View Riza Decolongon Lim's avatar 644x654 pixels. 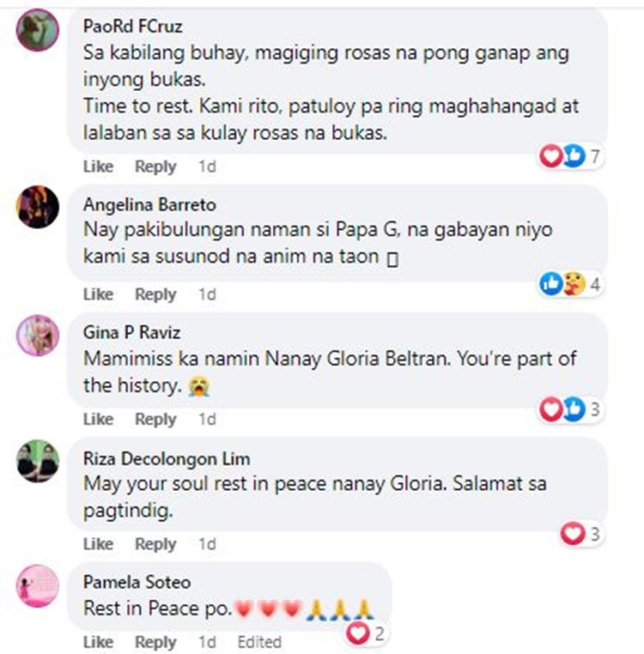(x=38, y=461)
